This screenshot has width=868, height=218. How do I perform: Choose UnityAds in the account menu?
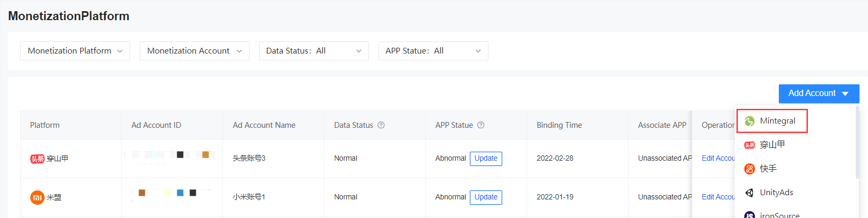point(776,193)
